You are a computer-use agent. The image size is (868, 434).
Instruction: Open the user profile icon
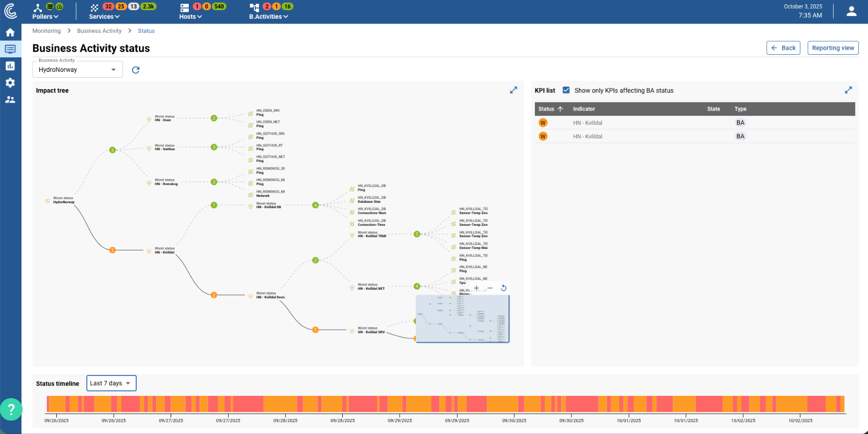coord(851,11)
